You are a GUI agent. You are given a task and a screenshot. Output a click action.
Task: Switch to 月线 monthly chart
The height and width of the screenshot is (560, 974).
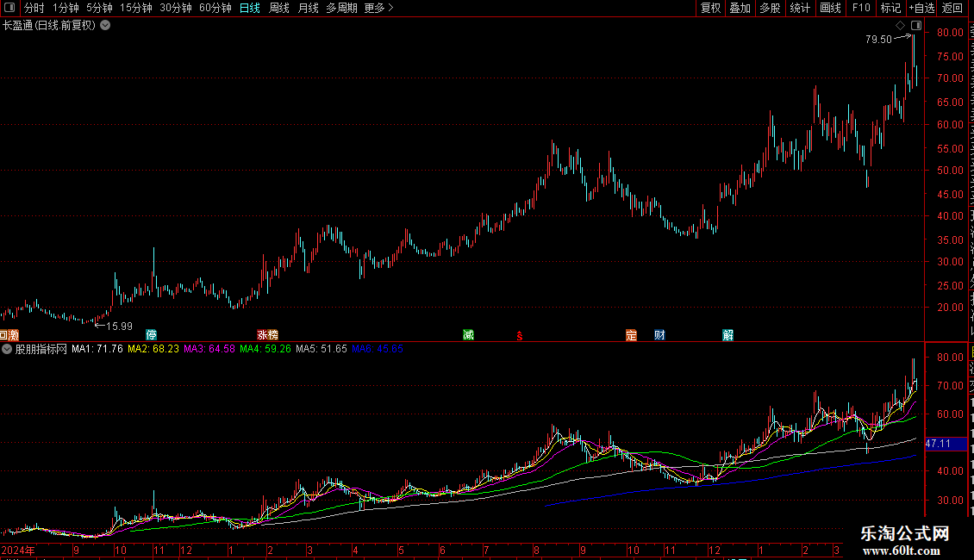(x=308, y=8)
